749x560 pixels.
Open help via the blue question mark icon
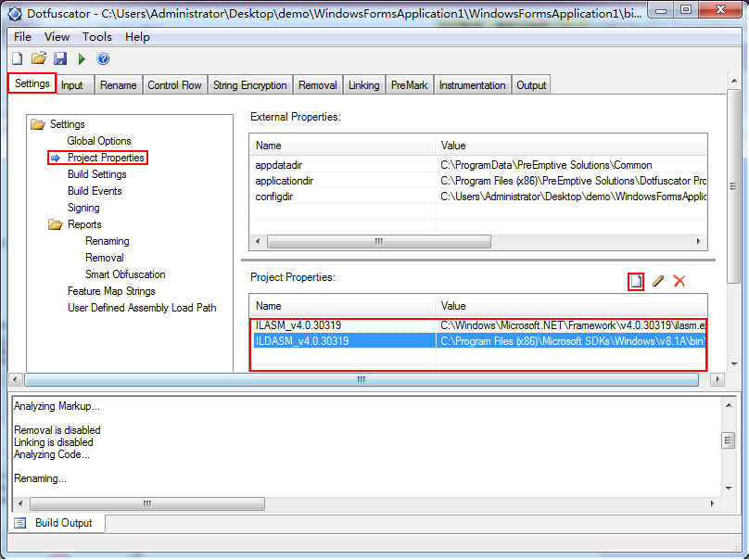click(x=103, y=58)
